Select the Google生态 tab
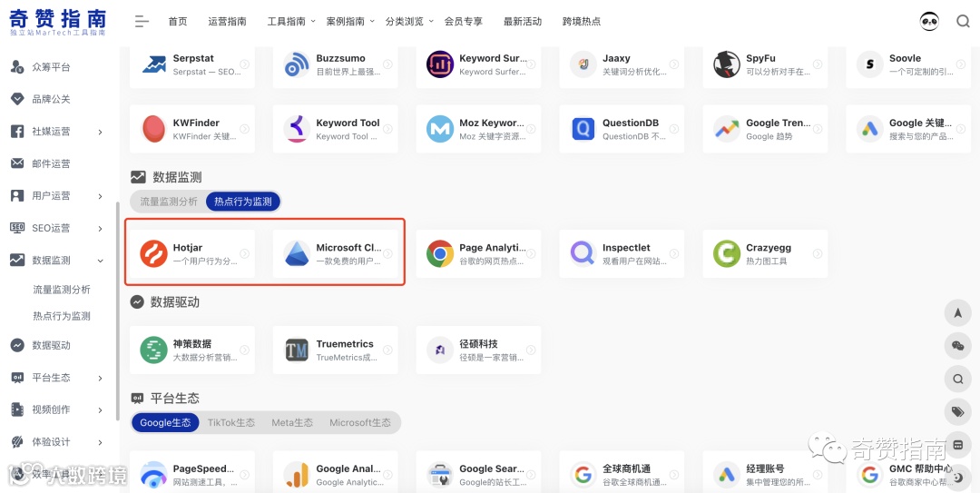This screenshot has width=980, height=493. click(165, 423)
